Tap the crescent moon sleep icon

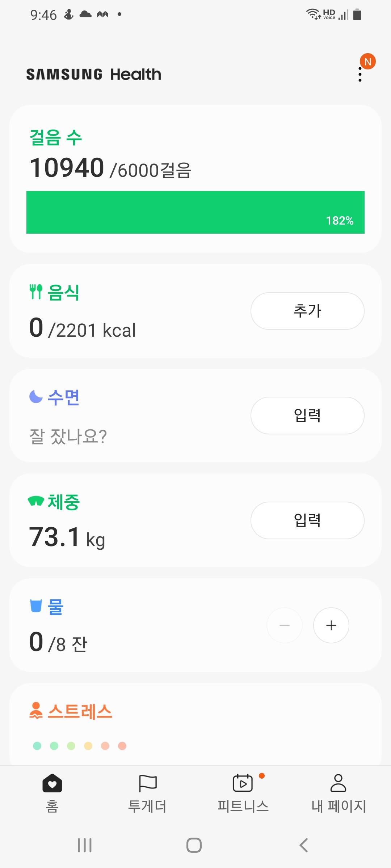pyautogui.click(x=36, y=396)
